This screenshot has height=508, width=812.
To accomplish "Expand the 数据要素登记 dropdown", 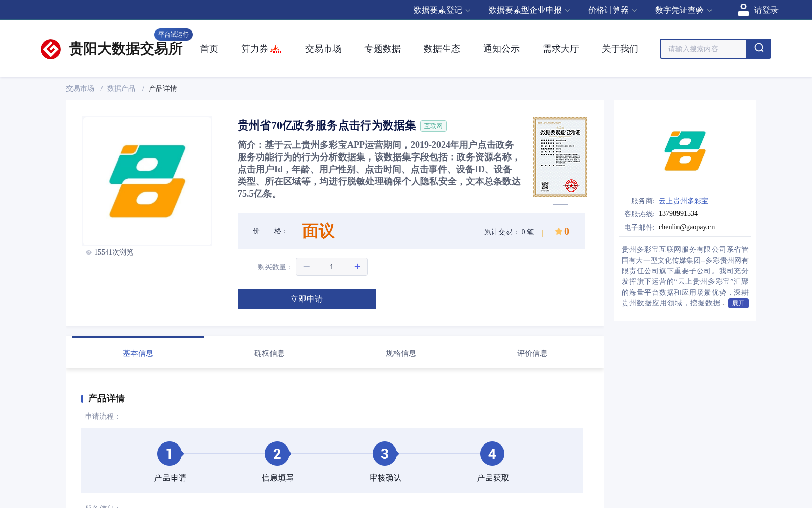I will click(442, 10).
